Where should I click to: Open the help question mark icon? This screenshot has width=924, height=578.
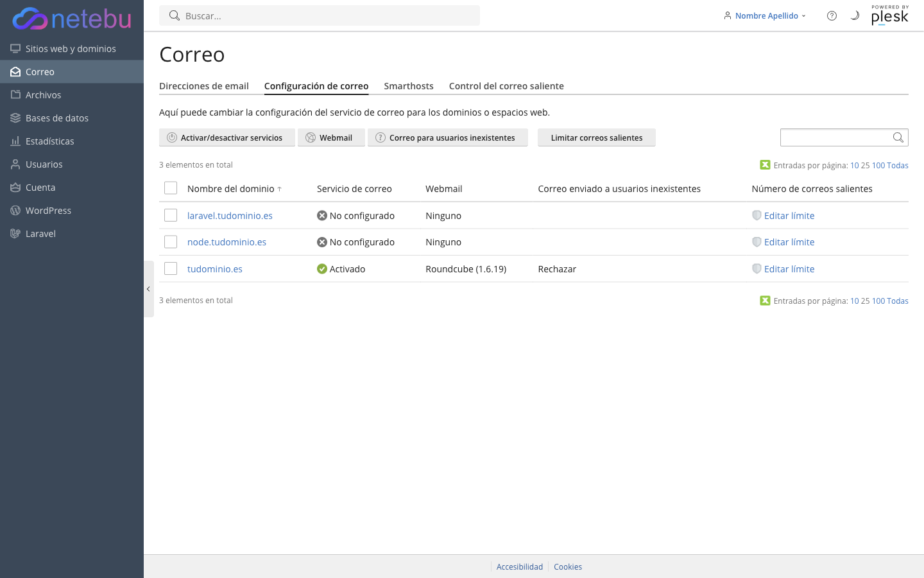832,15
